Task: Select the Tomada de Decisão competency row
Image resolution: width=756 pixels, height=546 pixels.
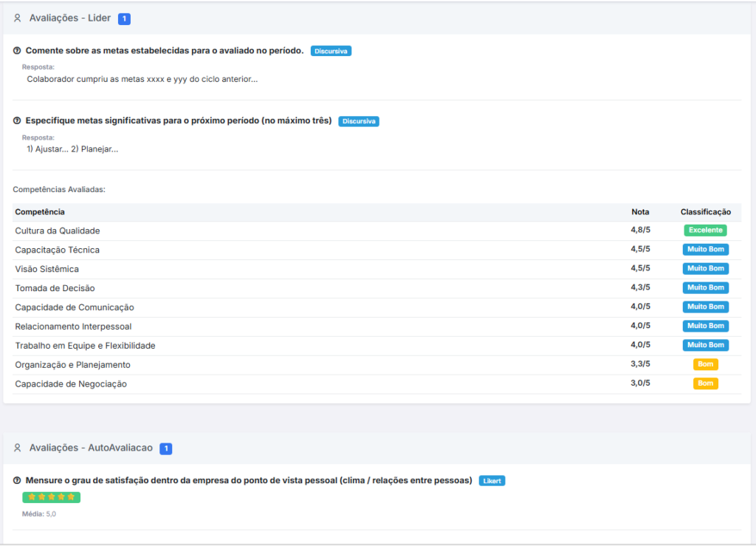Action: tap(55, 288)
